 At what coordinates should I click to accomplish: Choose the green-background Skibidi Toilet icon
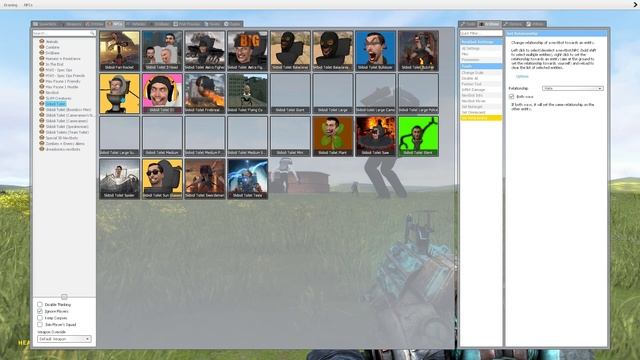click(x=418, y=136)
